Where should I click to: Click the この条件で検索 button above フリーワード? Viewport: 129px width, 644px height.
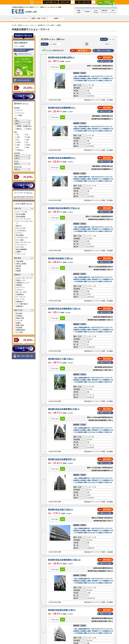tap(24, 185)
